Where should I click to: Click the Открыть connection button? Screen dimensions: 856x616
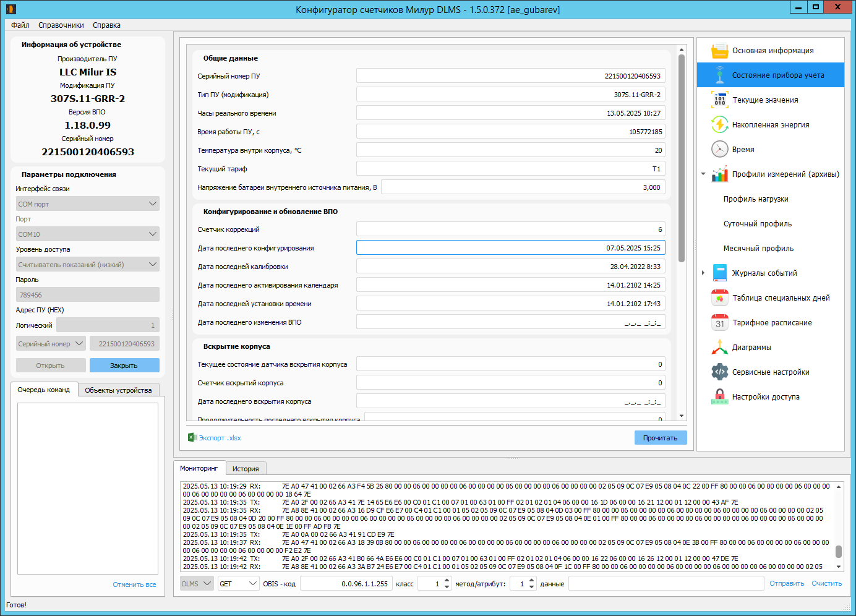[51, 366]
